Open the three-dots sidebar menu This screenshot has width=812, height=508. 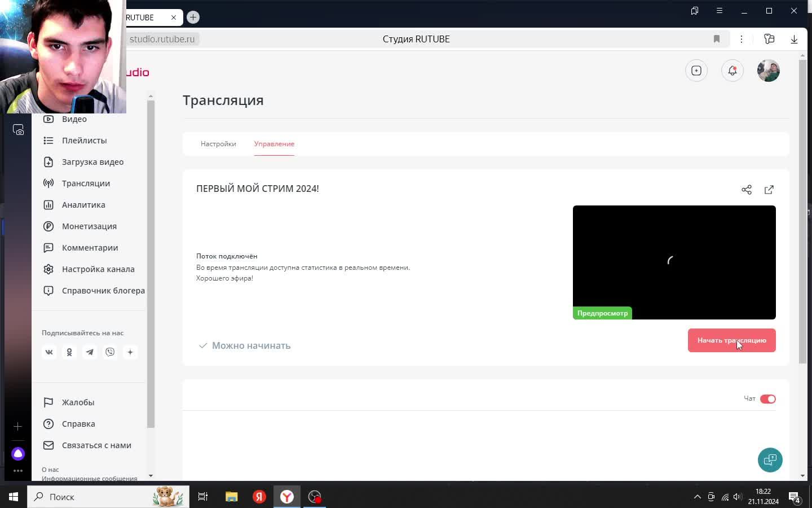click(x=18, y=471)
